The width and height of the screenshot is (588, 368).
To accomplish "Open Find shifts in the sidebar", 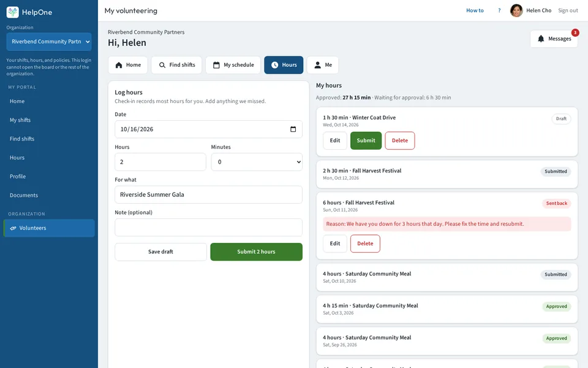I will point(49,139).
